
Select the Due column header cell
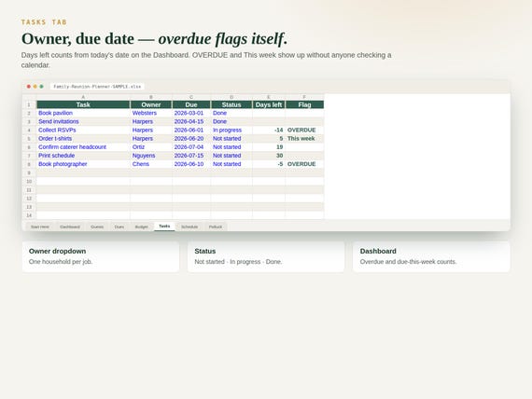coord(191,104)
